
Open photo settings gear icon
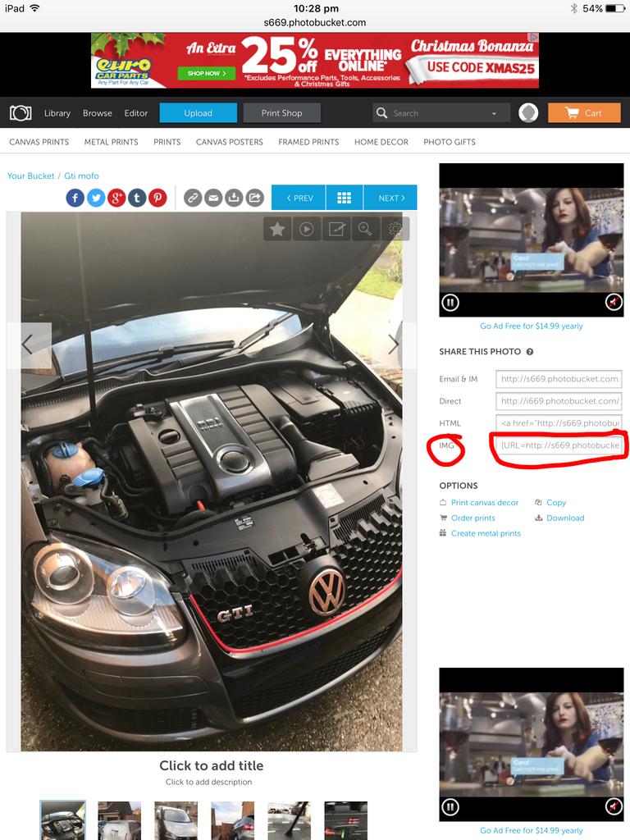click(x=395, y=230)
